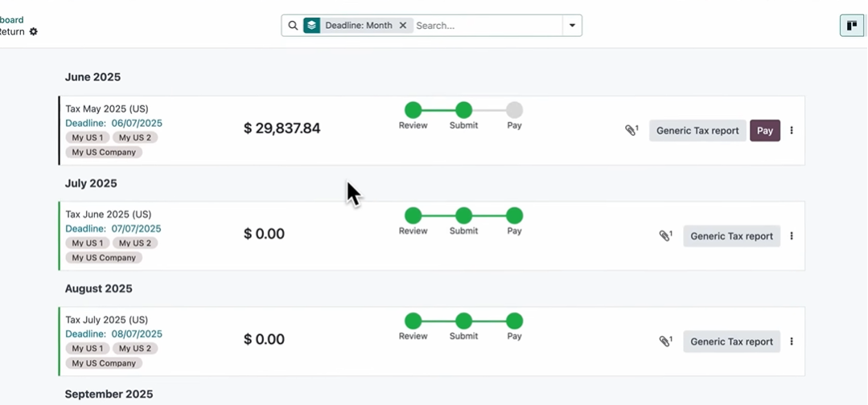Open three-dot menu for Tax July 2025
Screen dimensions: 868x405
click(x=792, y=341)
